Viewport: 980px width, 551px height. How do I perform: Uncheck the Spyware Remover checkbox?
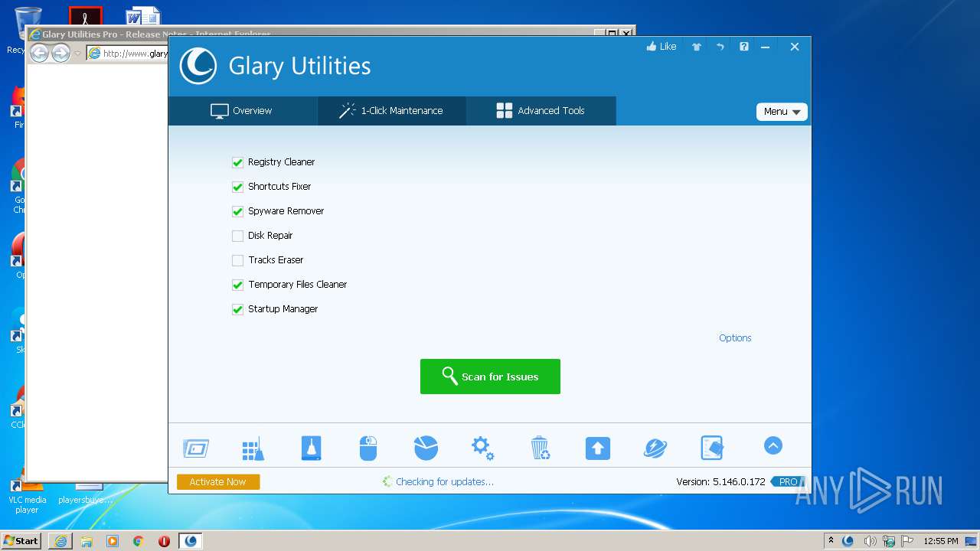(237, 211)
